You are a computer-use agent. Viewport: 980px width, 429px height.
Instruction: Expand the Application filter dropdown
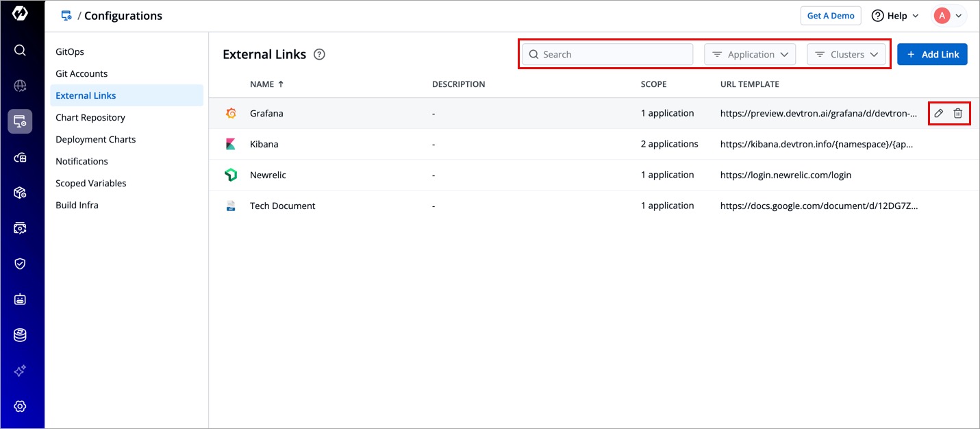(x=750, y=55)
